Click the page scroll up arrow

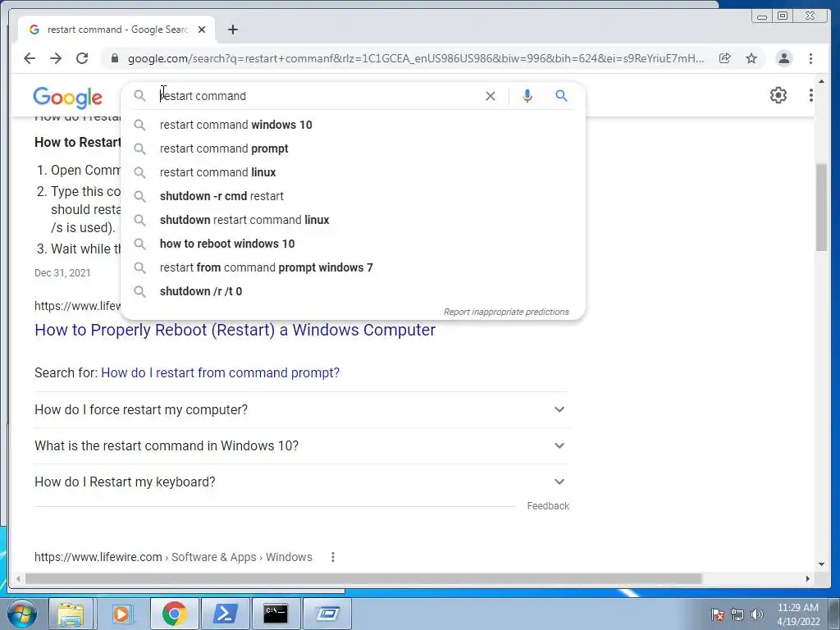click(x=820, y=81)
